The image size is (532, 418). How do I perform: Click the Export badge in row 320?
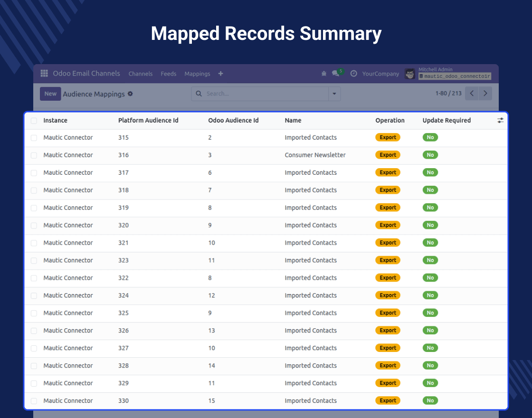coord(388,225)
